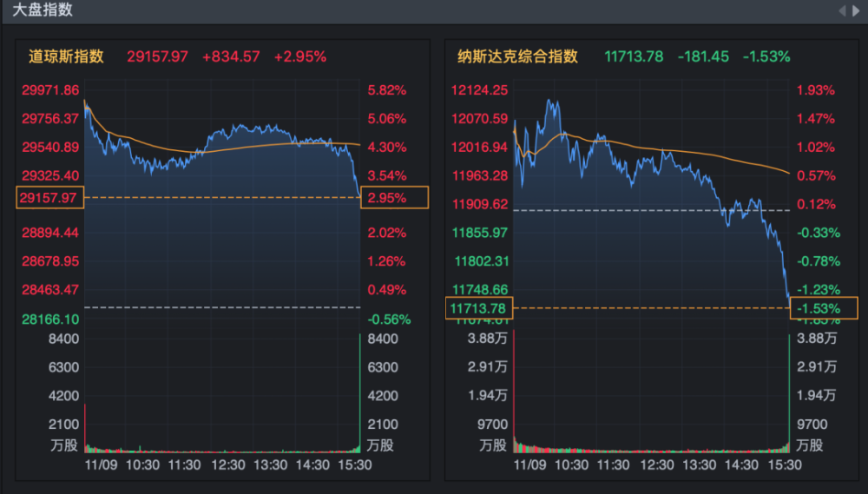The width and height of the screenshot is (868, 494).
Task: Click the Dow 5.82% top percentage label
Action: click(387, 90)
